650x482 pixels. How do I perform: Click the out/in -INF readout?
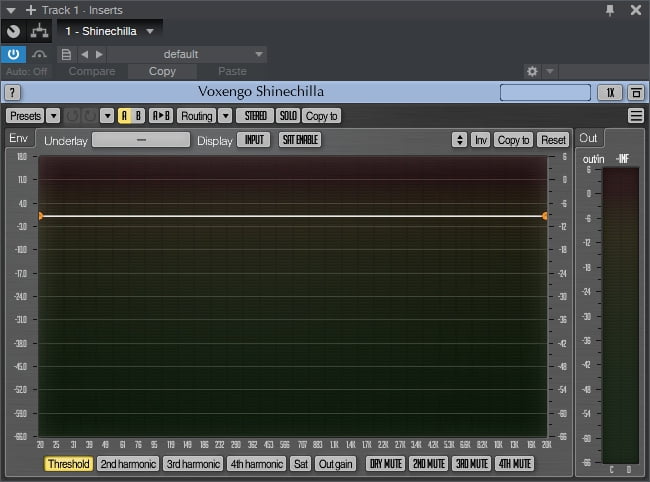623,159
